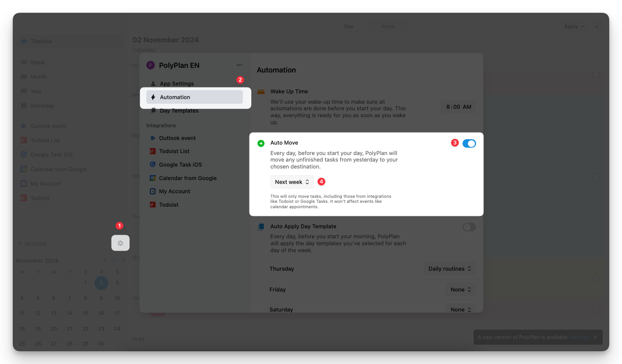Image resolution: width=622 pixels, height=364 pixels.
Task: Change Thursday's Daily routines template dropdown
Action: point(450,269)
